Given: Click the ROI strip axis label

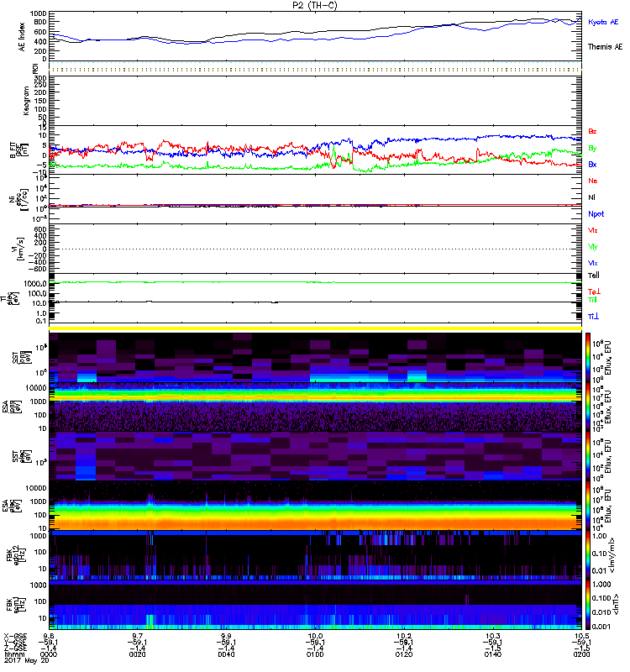Looking at the screenshot, I should [35, 68].
